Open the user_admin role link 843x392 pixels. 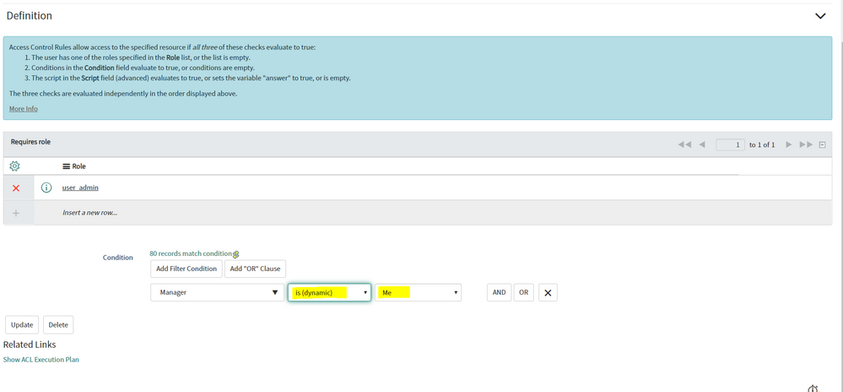[80, 188]
